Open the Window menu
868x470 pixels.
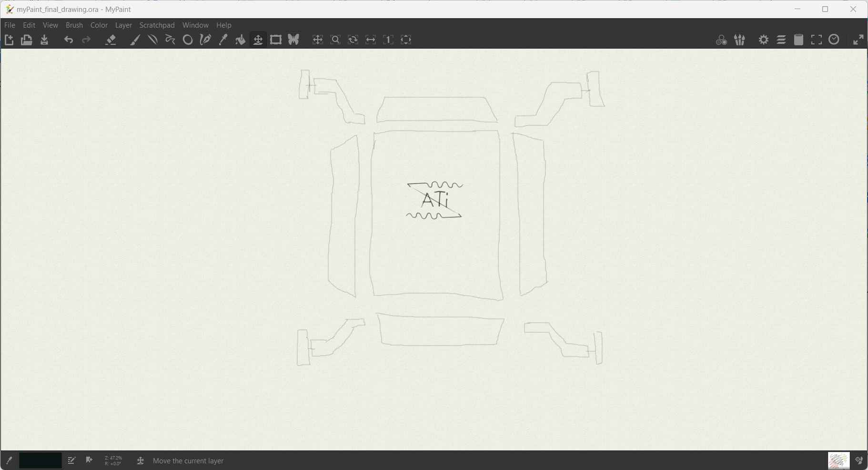[x=195, y=25]
